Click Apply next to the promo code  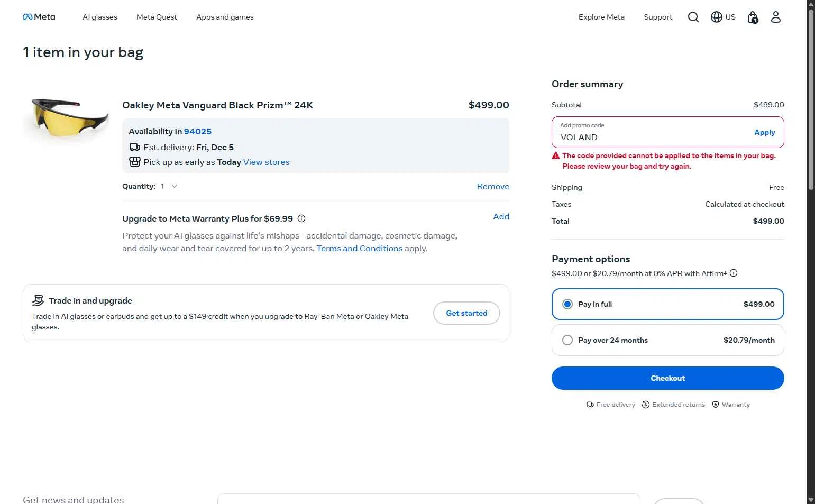(764, 132)
